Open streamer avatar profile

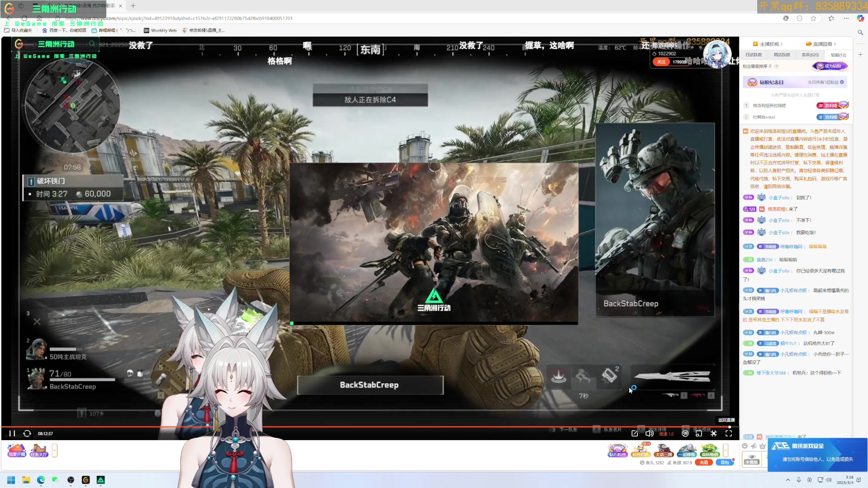[x=717, y=55]
